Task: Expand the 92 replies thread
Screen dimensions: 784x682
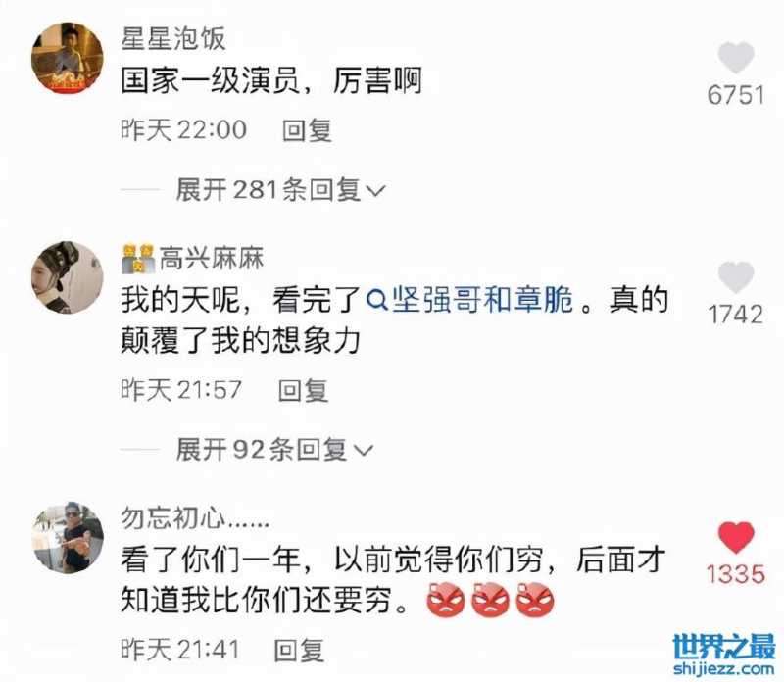Action: [274, 449]
